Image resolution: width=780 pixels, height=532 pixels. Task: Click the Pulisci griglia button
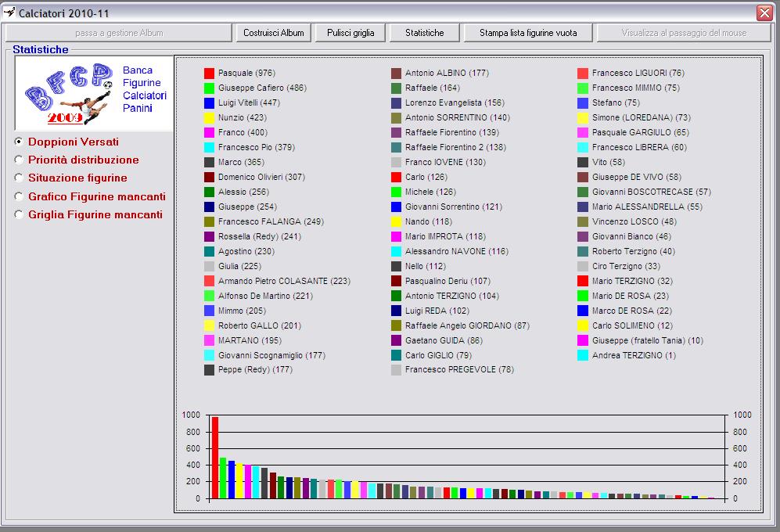pyautogui.click(x=350, y=33)
